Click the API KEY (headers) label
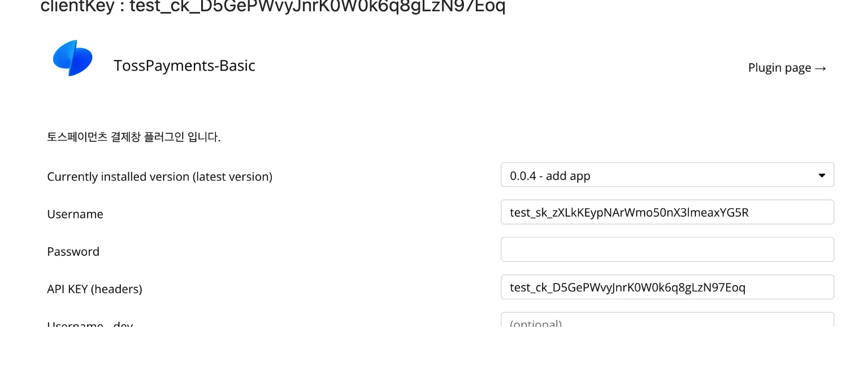This screenshot has width=868, height=376. coord(94,289)
